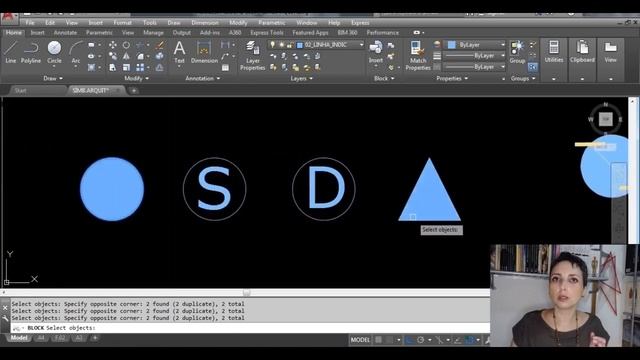Toggle highlighted group selection button
This screenshot has height=360, width=640.
[533, 67]
